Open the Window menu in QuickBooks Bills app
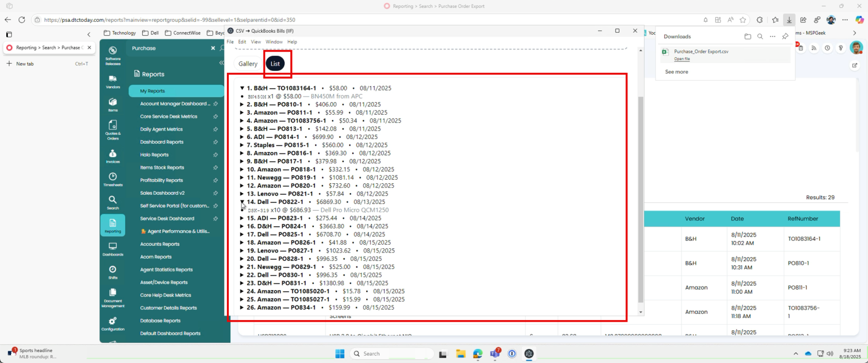 (274, 42)
